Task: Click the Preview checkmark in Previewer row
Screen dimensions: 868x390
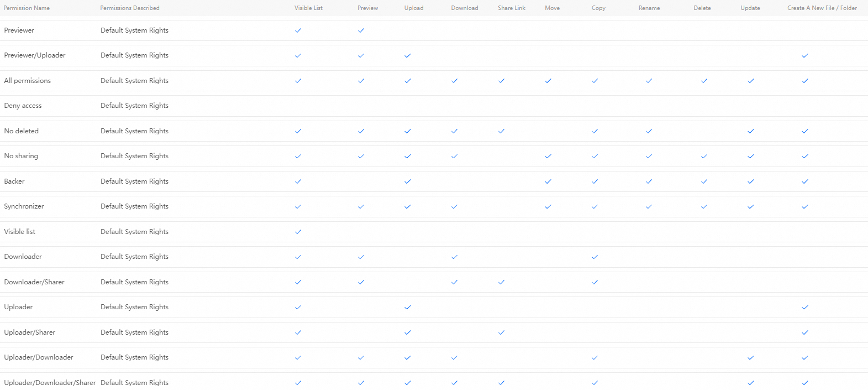Action: (x=361, y=30)
